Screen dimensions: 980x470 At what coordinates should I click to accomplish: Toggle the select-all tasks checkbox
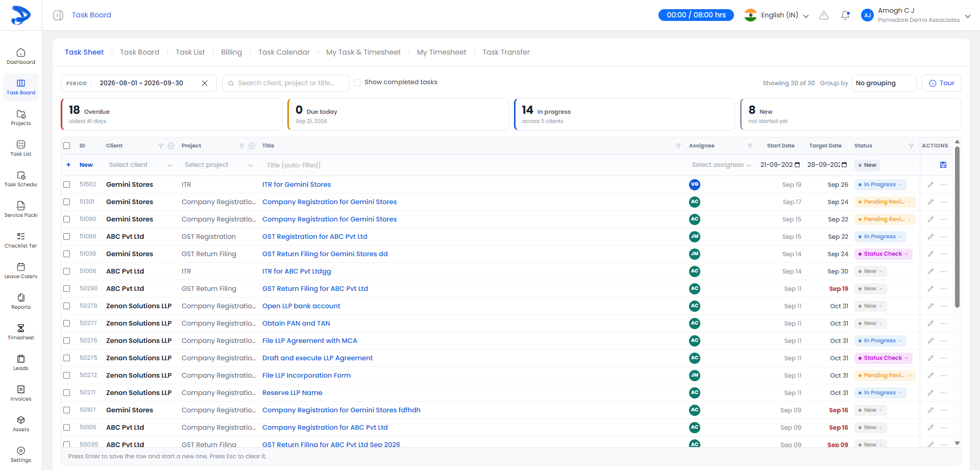pyautogui.click(x=67, y=146)
